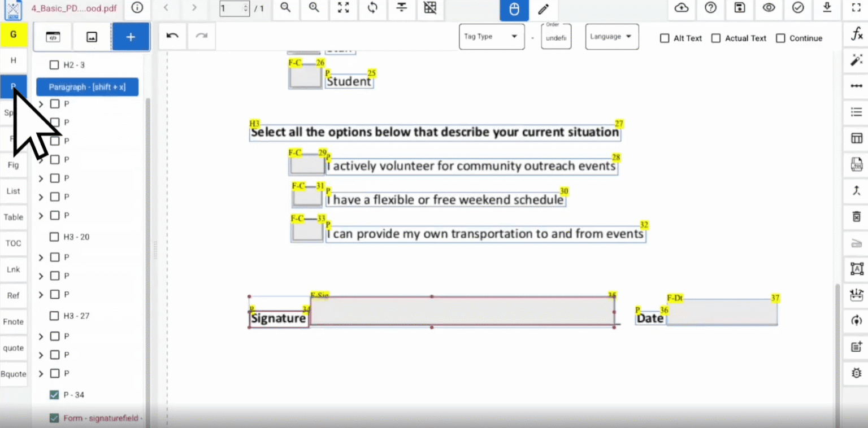
Task: Switch to the image panel tab
Action: 92,37
